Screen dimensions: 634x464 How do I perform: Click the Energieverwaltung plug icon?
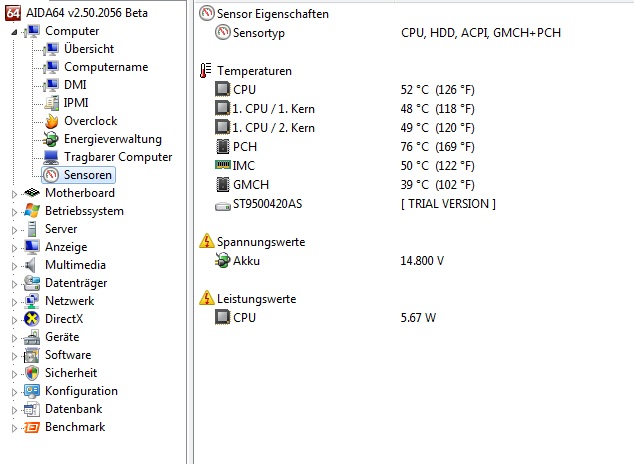pos(51,139)
